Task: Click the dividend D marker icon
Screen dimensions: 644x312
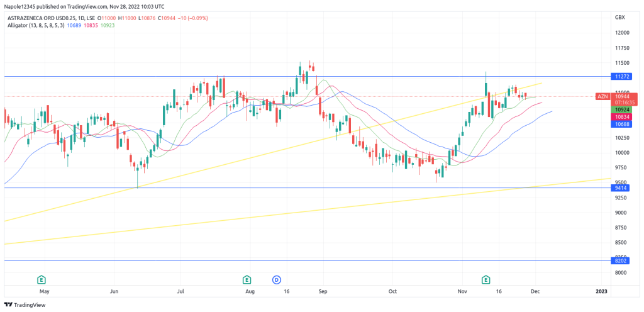Action: pos(277,280)
